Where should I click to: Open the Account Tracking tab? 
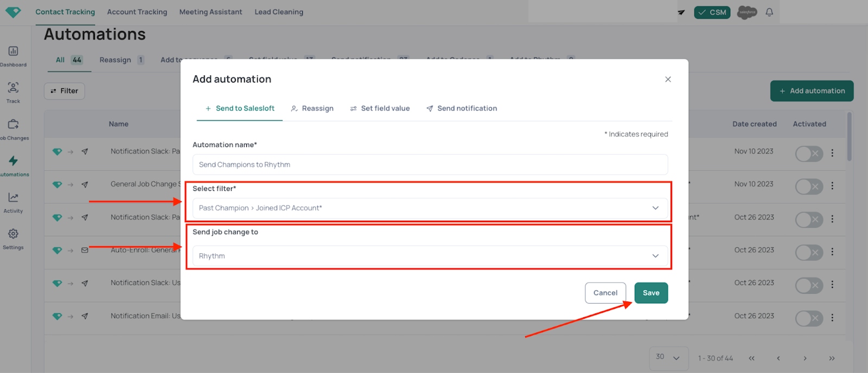pos(137,12)
